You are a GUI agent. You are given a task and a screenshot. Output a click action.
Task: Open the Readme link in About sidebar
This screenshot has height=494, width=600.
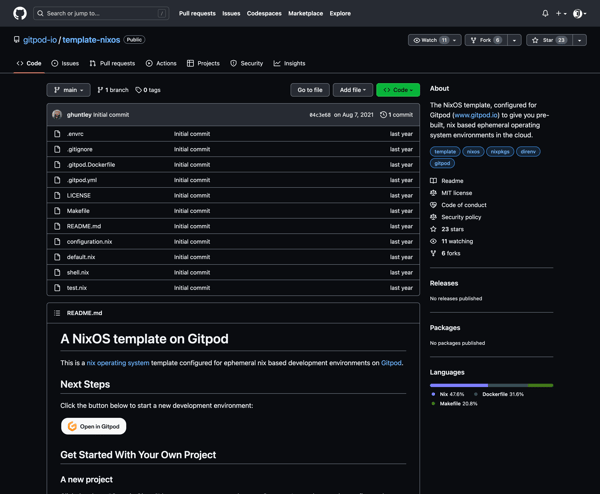[452, 181]
